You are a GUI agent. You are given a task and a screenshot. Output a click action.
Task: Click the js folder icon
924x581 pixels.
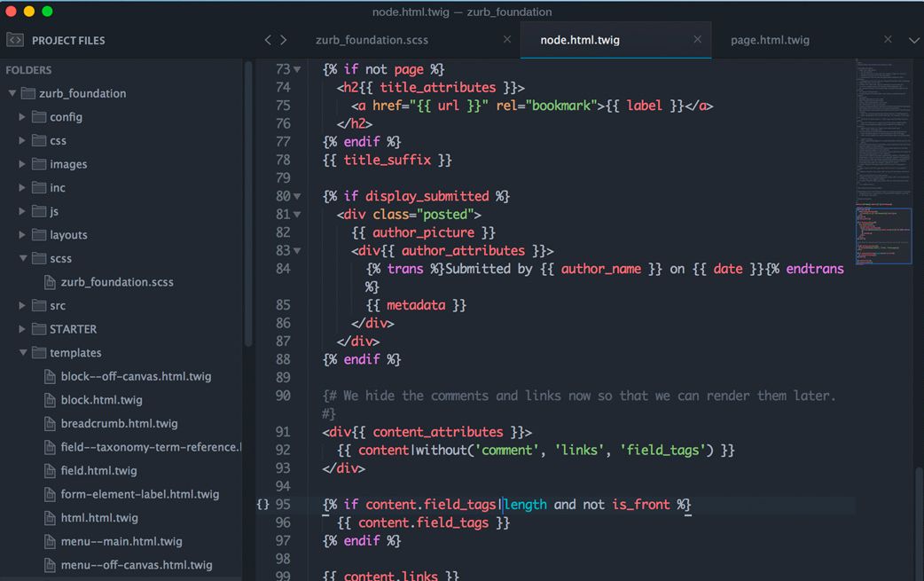point(39,211)
